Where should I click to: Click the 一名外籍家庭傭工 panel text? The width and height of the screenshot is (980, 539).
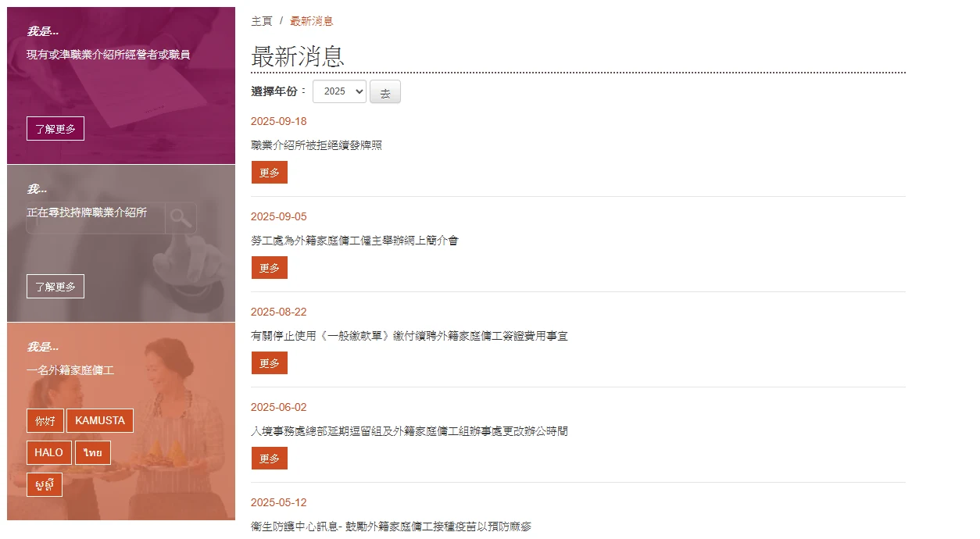click(x=70, y=370)
